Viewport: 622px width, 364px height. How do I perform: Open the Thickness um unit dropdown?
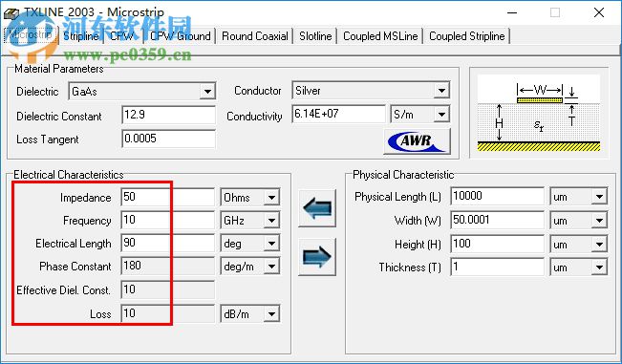coord(599,268)
